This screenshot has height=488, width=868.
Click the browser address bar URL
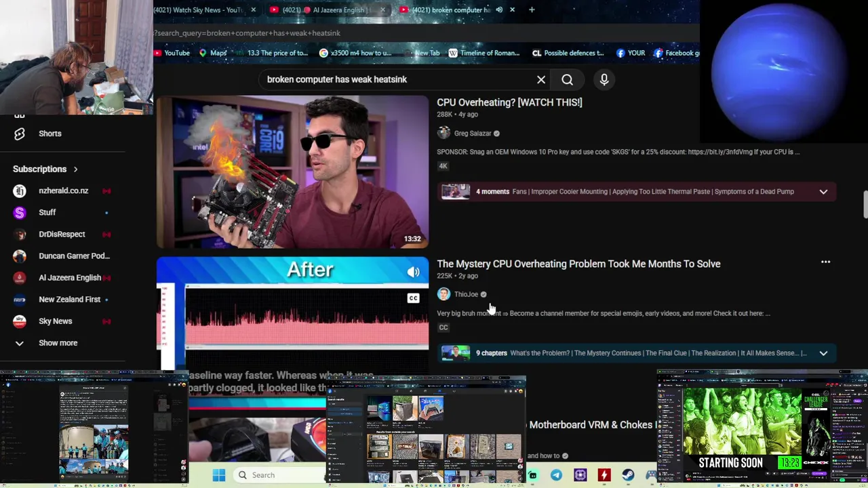[248, 33]
